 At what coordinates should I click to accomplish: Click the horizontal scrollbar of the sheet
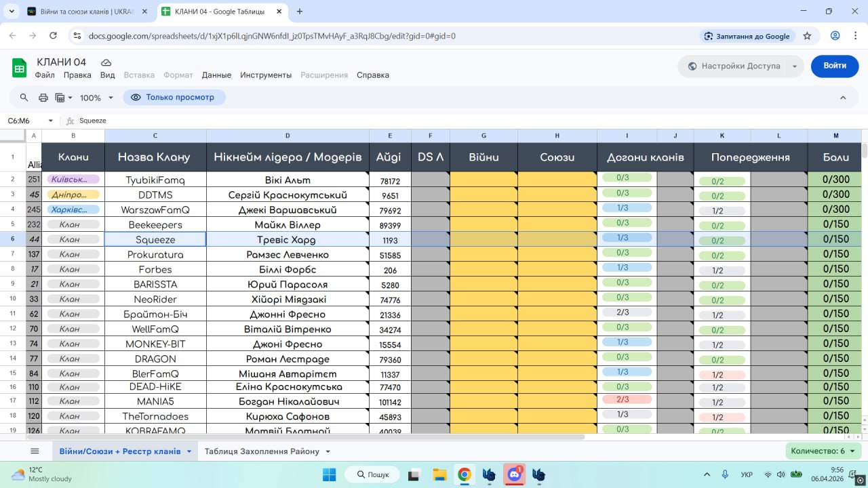tap(305, 436)
